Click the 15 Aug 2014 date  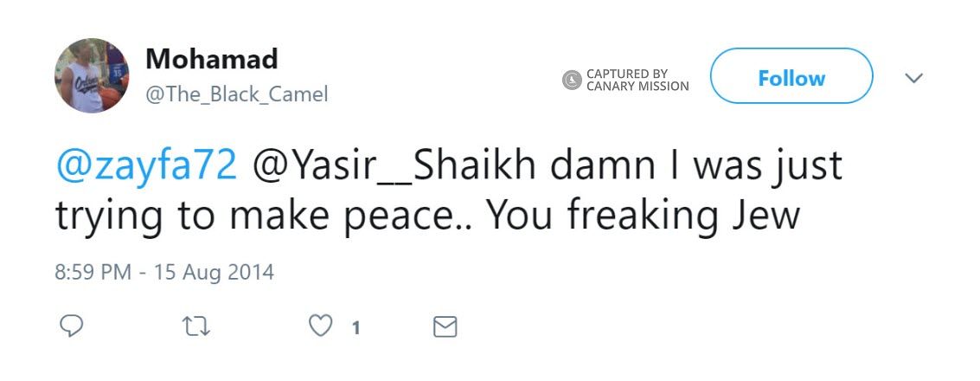pos(214,272)
